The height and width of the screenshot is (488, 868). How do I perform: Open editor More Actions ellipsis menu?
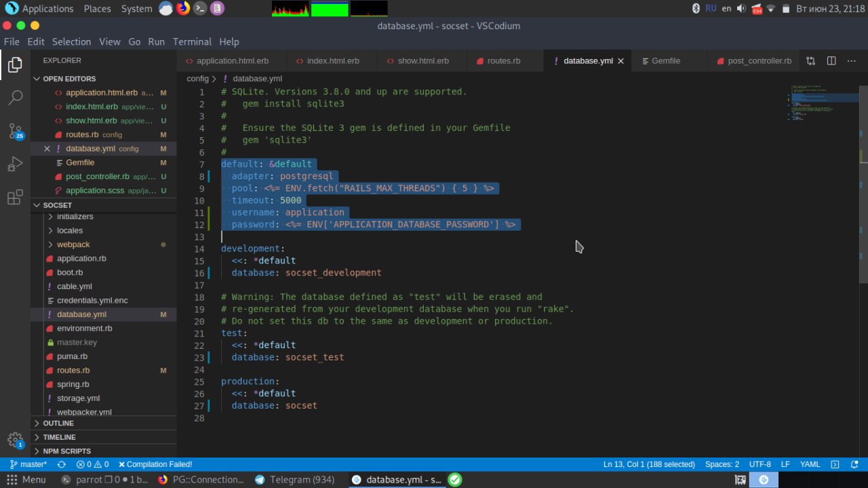point(852,60)
